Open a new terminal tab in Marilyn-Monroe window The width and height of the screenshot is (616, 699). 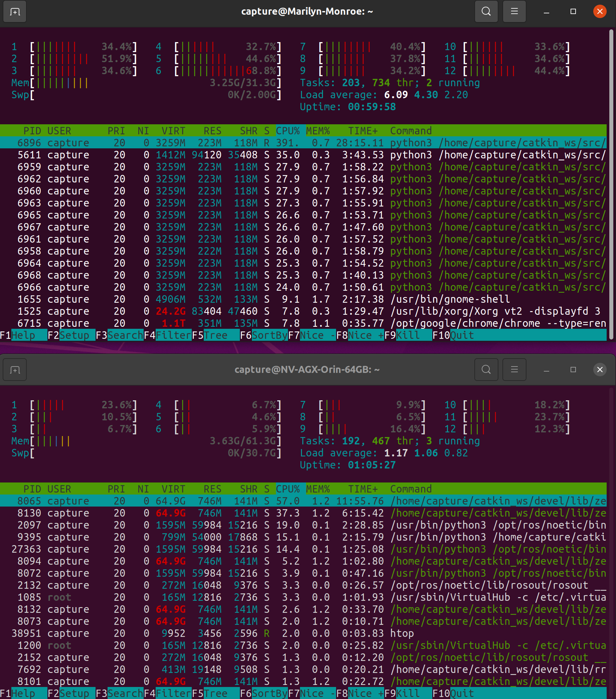(x=14, y=11)
